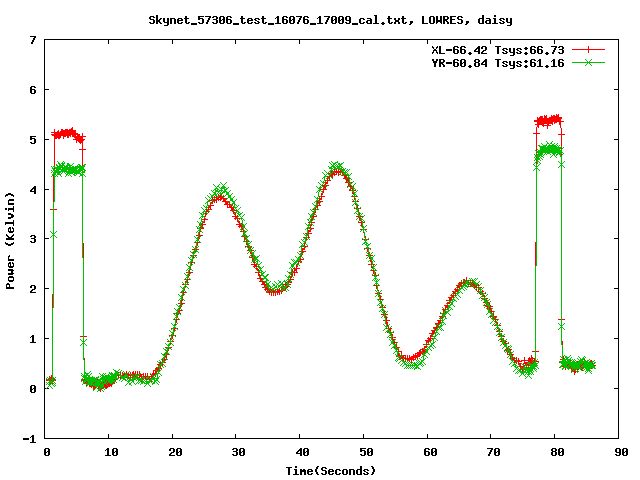Click the x-axis tick label 80

coord(557,452)
